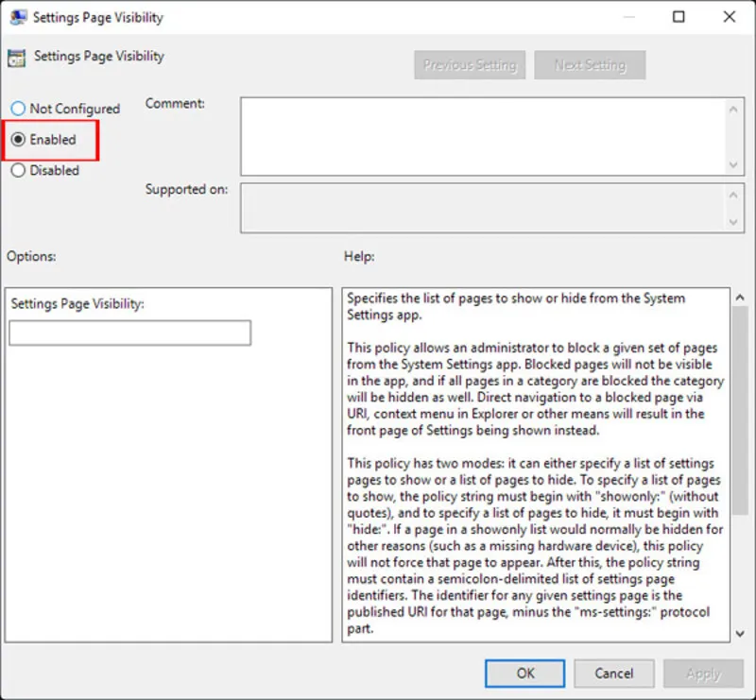Click the Help: label

(359, 256)
